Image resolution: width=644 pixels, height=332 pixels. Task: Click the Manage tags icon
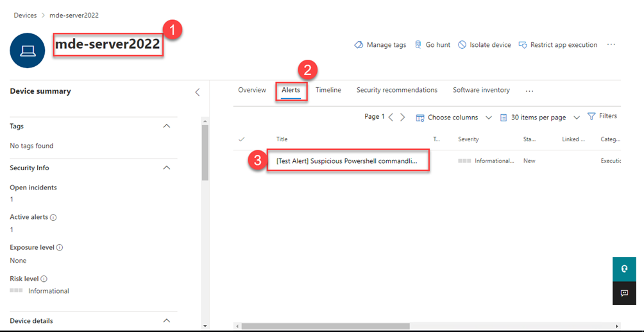pos(359,45)
